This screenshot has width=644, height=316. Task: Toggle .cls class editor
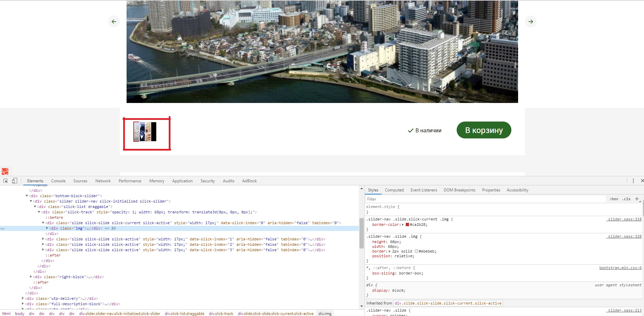coord(627,199)
